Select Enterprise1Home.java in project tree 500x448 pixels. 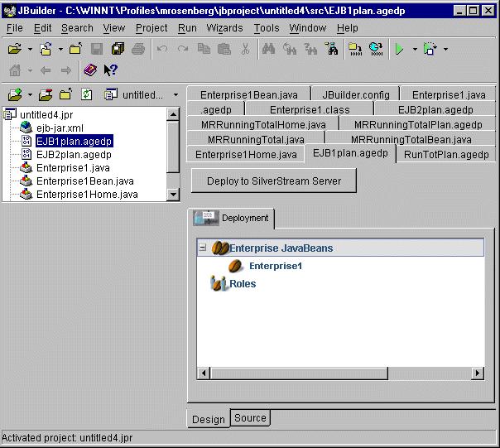click(x=87, y=195)
